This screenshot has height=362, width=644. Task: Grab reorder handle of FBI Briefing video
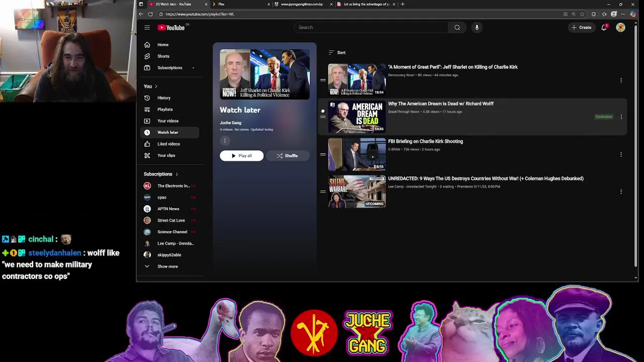point(323,154)
